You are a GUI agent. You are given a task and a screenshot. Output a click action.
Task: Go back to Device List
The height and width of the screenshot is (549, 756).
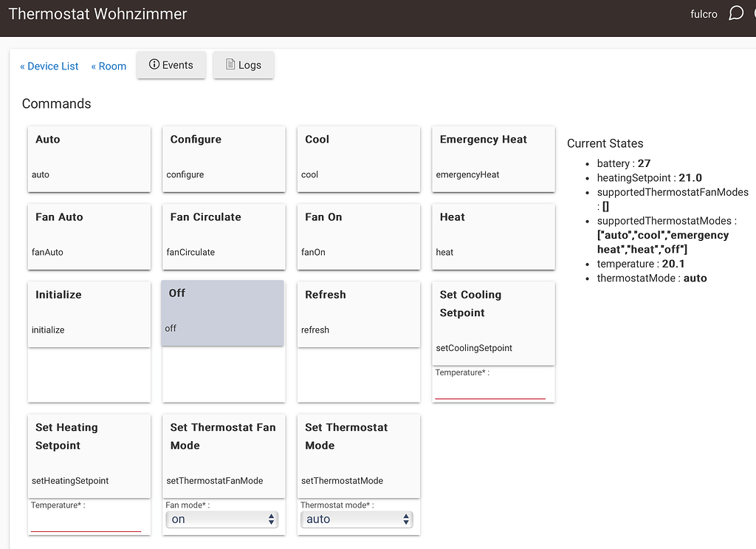[x=49, y=67]
